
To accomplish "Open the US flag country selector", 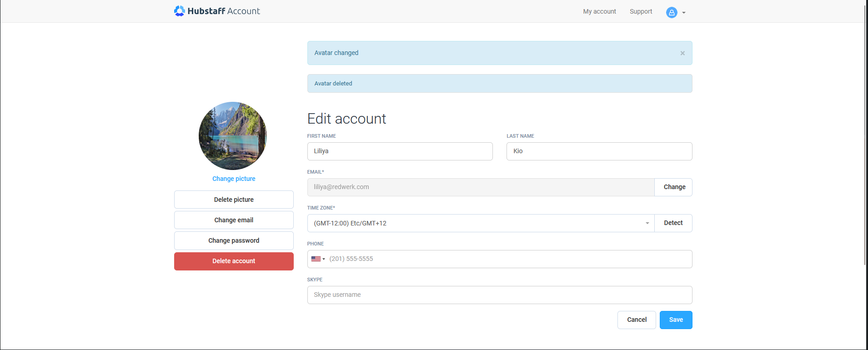I will pos(318,259).
